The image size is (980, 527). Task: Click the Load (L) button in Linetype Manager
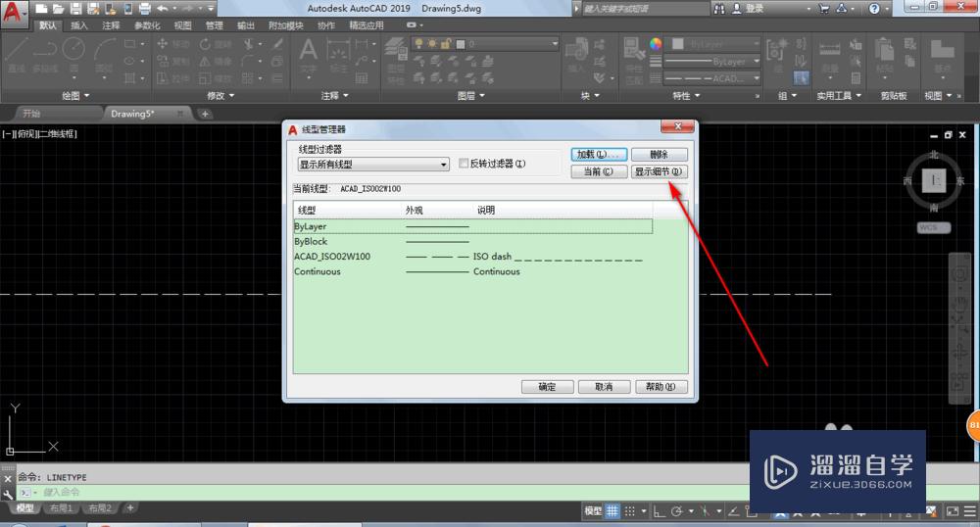click(x=599, y=154)
